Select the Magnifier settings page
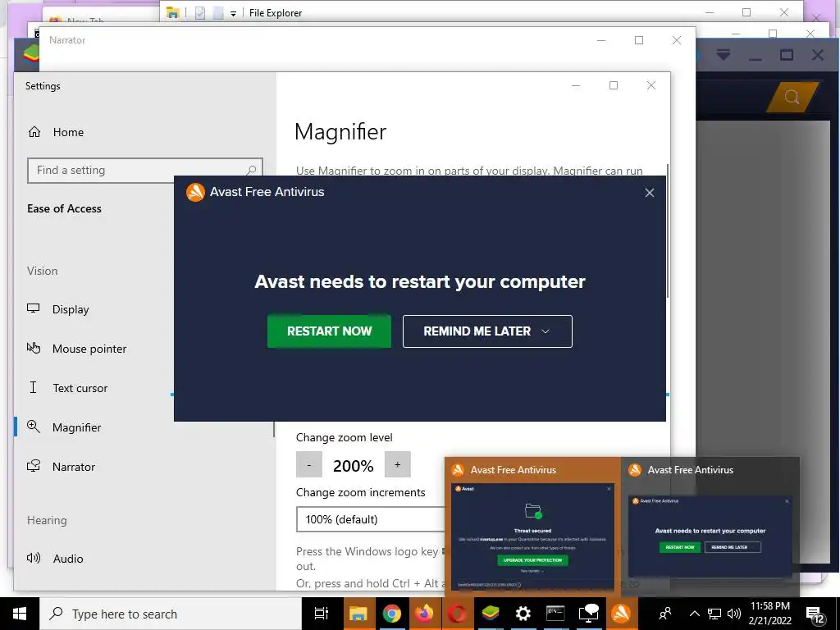The image size is (840, 630). (x=76, y=427)
